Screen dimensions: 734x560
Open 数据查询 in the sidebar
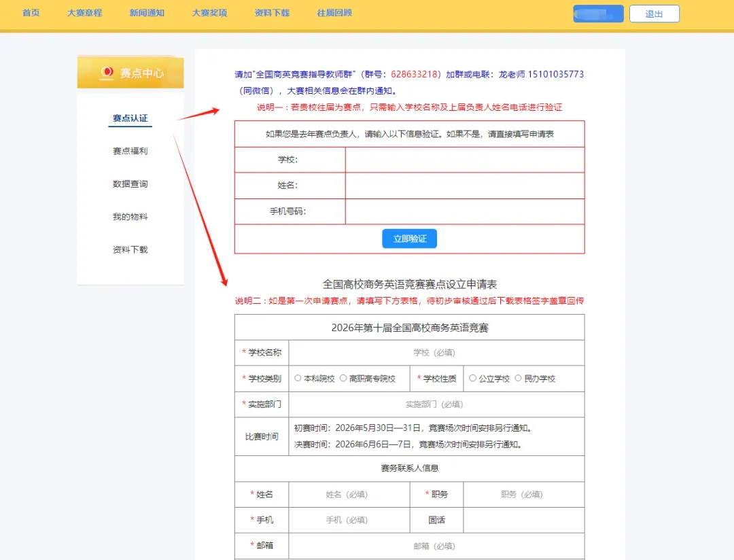[x=130, y=184]
